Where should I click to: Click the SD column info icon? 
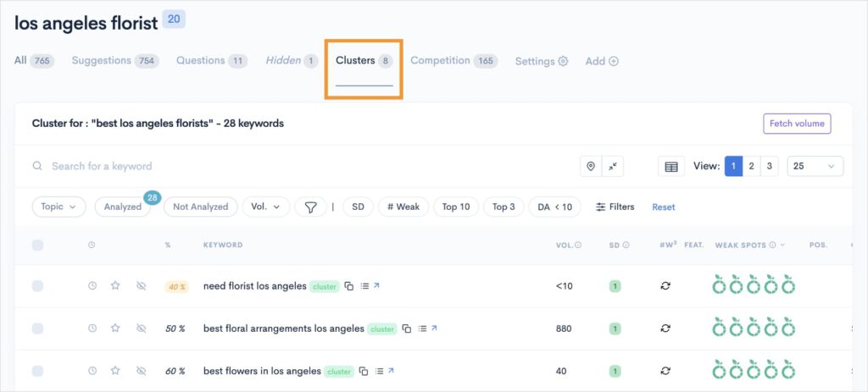[626, 245]
